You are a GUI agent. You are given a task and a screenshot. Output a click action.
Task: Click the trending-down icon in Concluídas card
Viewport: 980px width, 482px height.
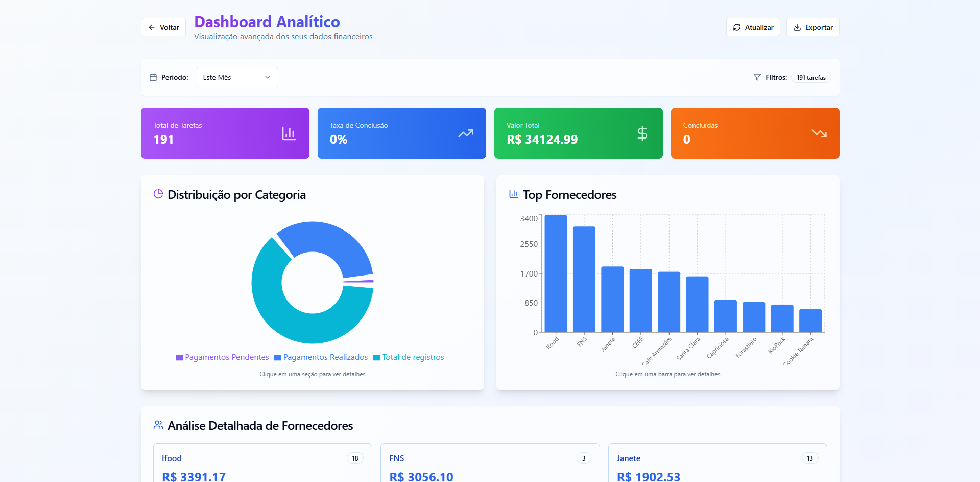click(x=819, y=133)
